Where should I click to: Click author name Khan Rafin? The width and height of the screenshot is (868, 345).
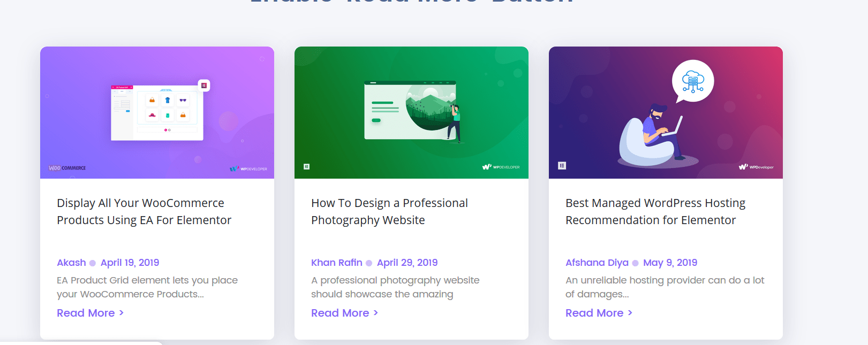click(336, 263)
